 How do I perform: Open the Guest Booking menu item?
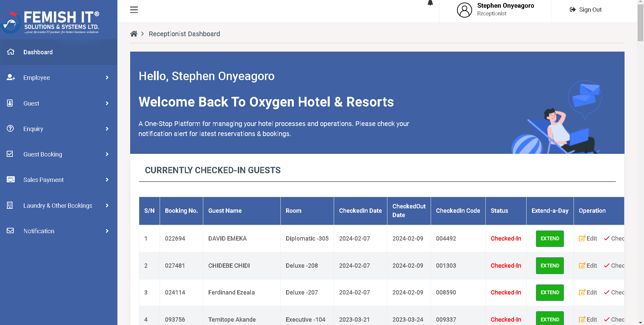(x=59, y=154)
